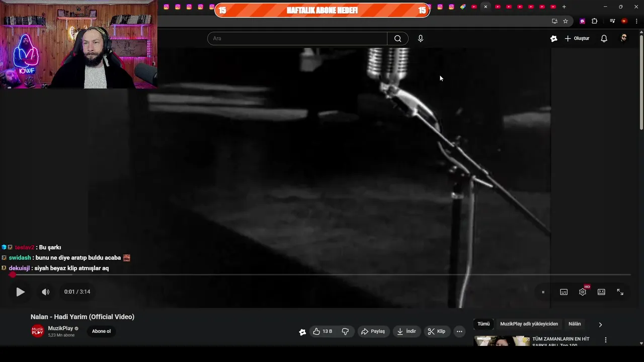Click the YouTube search field labeled Ara
Viewport: 644px width, 362px height.
(297, 38)
